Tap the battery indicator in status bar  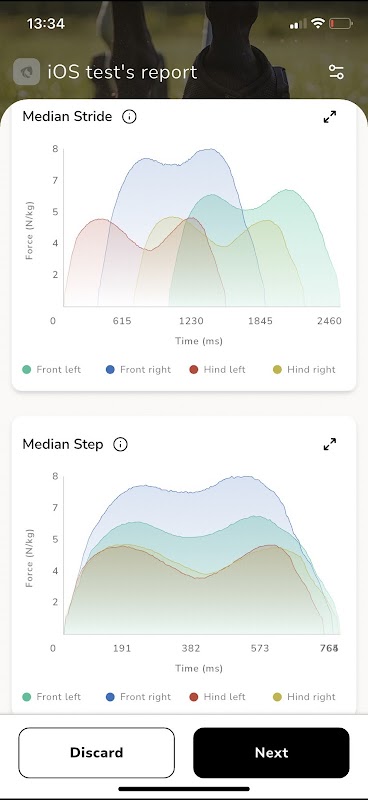[340, 23]
